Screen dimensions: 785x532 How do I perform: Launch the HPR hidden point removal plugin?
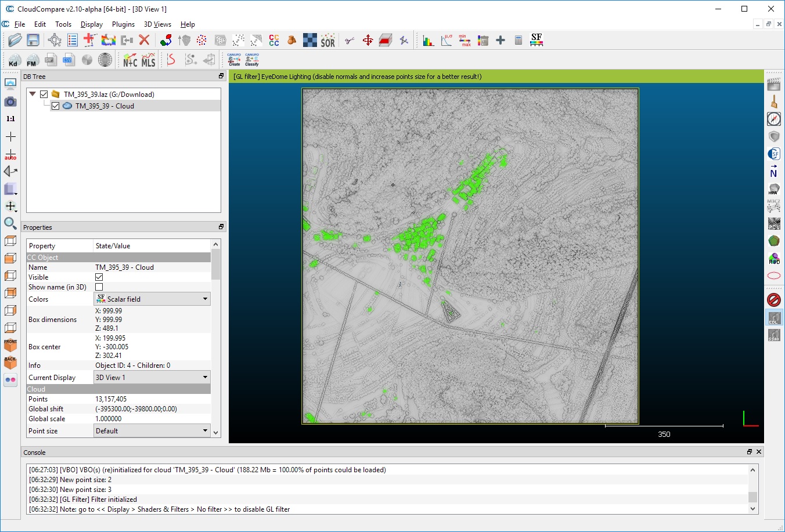coord(774,189)
